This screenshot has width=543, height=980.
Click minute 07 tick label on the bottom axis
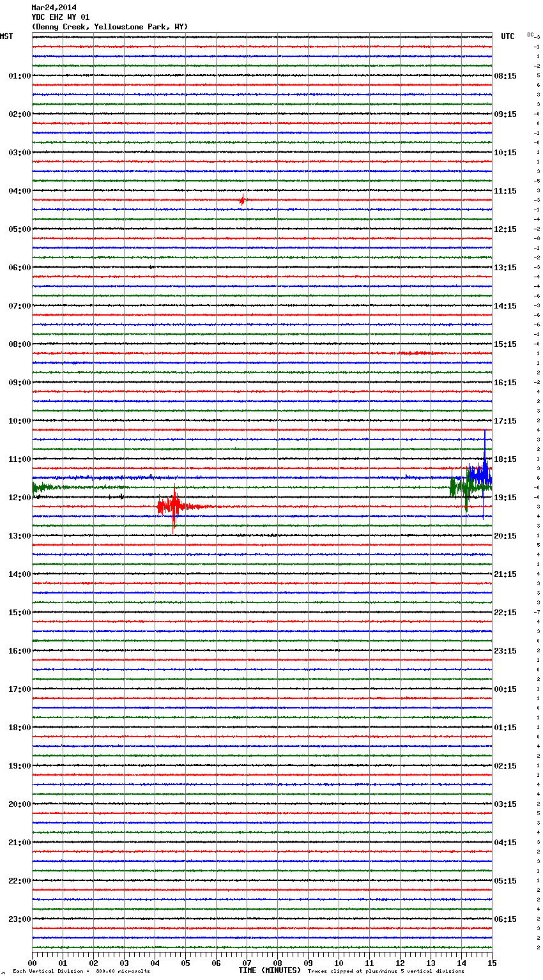tap(247, 963)
